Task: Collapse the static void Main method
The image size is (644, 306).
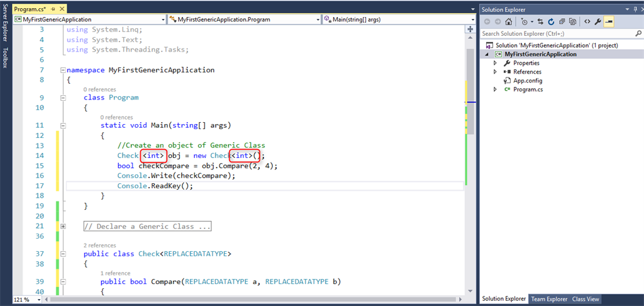Action: click(63, 126)
